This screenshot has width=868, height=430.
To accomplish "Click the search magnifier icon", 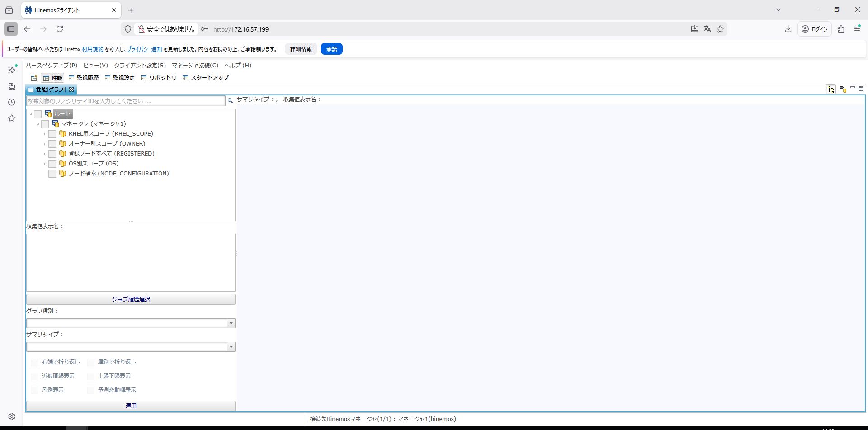I will point(230,100).
